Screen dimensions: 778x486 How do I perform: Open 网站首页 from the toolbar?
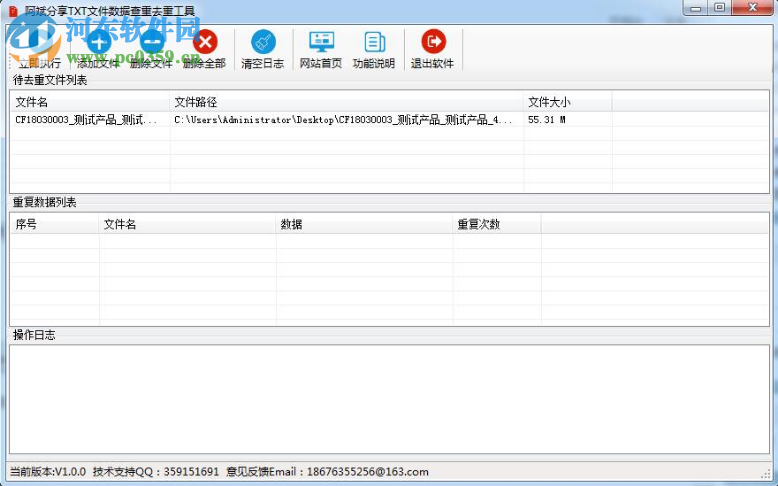[321, 50]
